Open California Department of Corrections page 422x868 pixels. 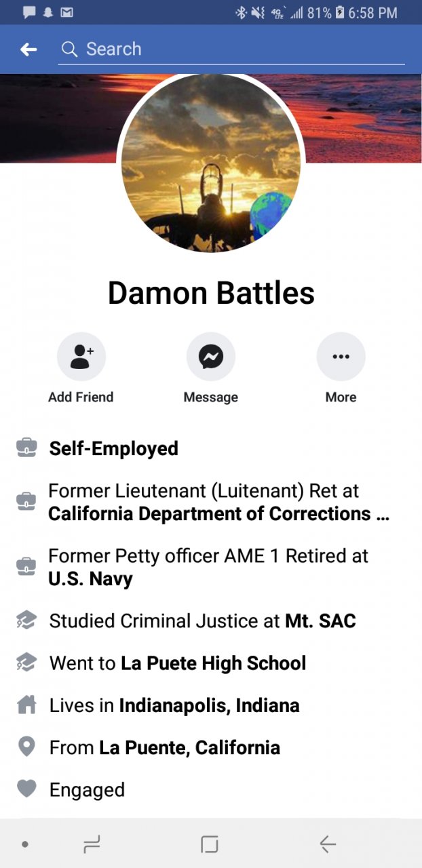218,514
